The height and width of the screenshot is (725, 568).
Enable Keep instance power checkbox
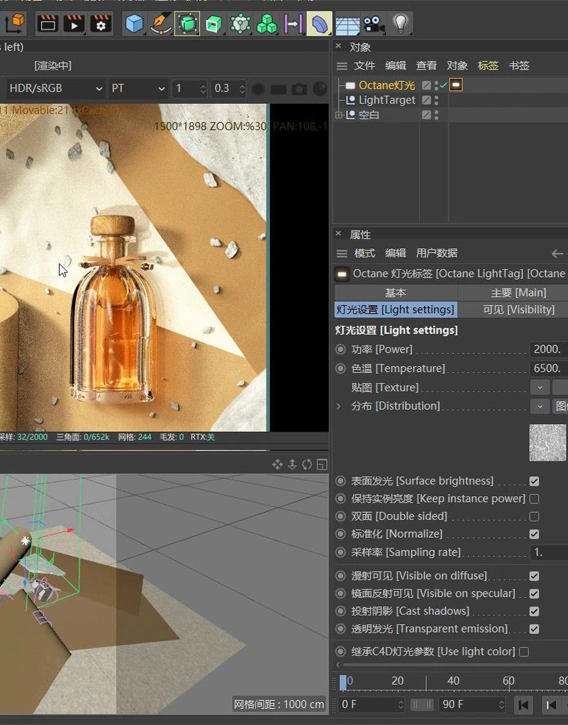534,499
